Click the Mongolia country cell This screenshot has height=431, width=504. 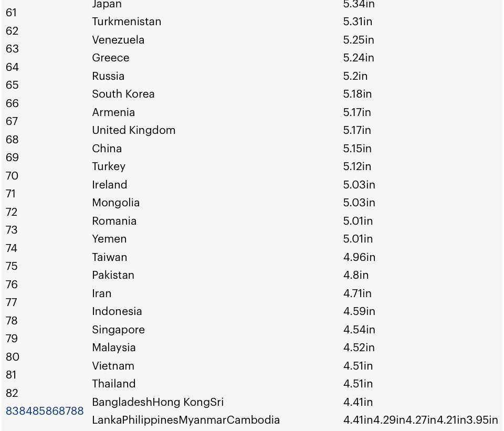click(115, 203)
